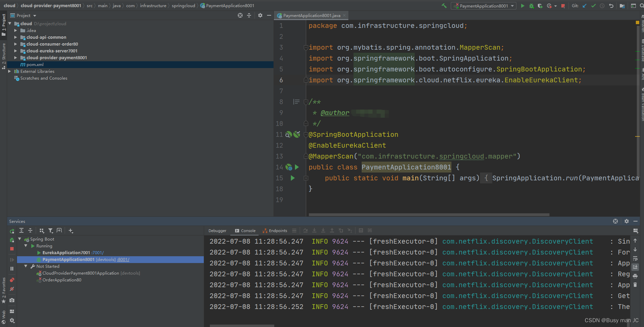Open Search Everywhere magnifier icon

tap(642, 6)
